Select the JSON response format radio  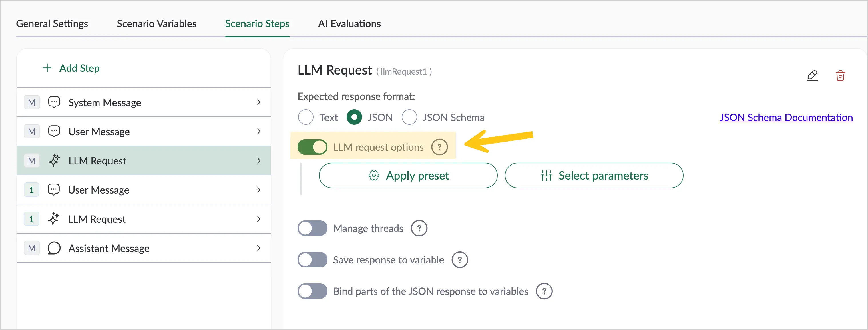click(354, 117)
